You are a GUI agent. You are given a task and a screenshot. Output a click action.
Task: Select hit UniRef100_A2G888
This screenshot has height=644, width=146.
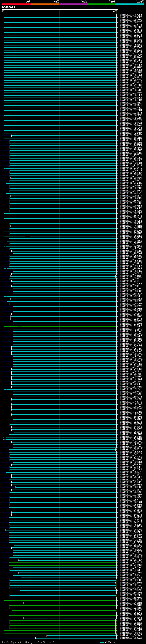[x=131, y=580]
